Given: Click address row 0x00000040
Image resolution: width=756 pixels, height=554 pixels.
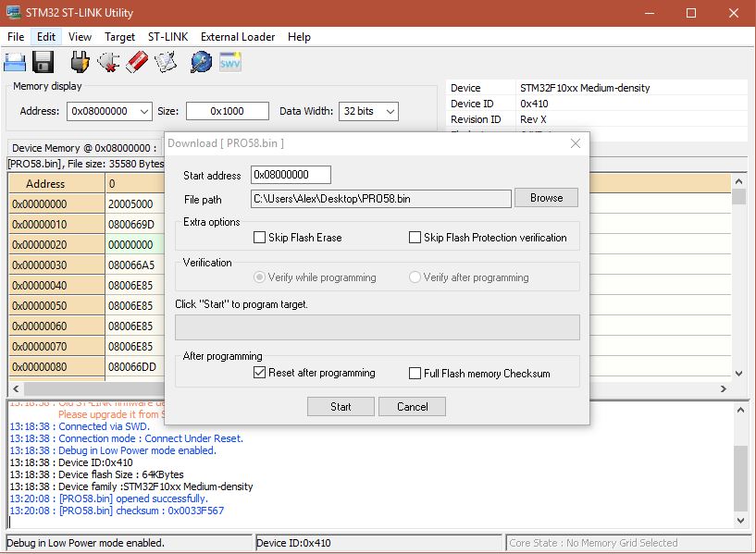Looking at the screenshot, I should (x=56, y=285).
